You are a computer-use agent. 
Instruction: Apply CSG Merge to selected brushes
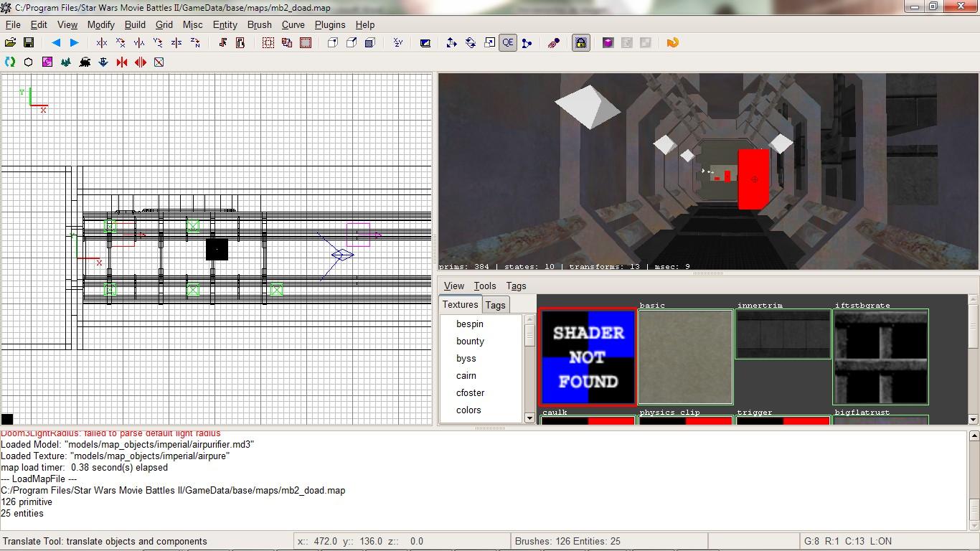click(x=287, y=43)
